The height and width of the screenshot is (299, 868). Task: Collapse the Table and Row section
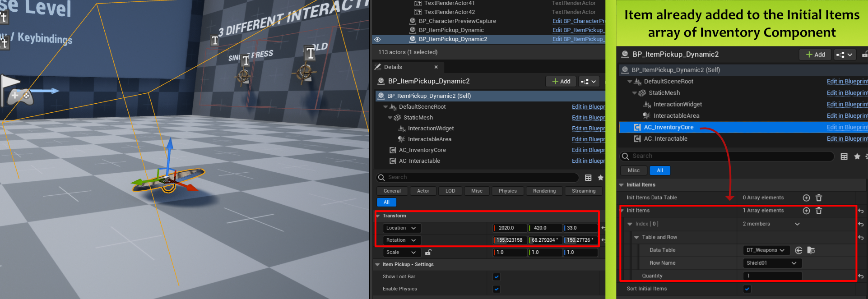coord(636,237)
